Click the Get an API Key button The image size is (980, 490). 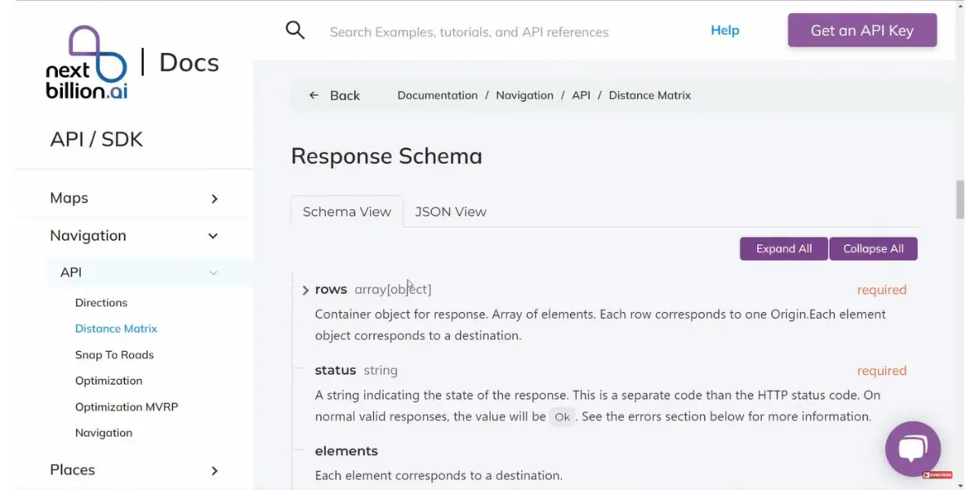click(862, 30)
